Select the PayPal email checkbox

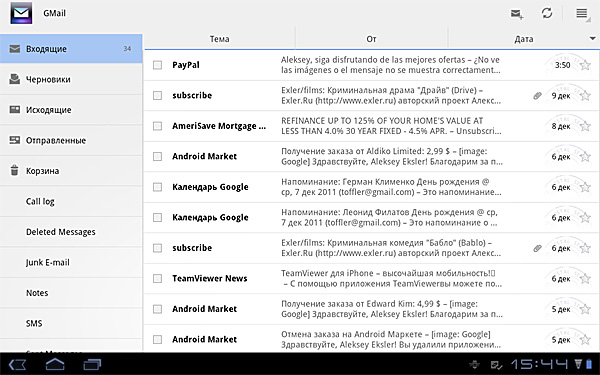[x=157, y=65]
